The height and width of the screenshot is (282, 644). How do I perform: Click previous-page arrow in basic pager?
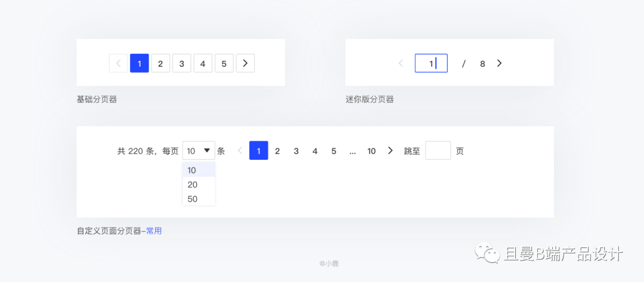tap(118, 63)
